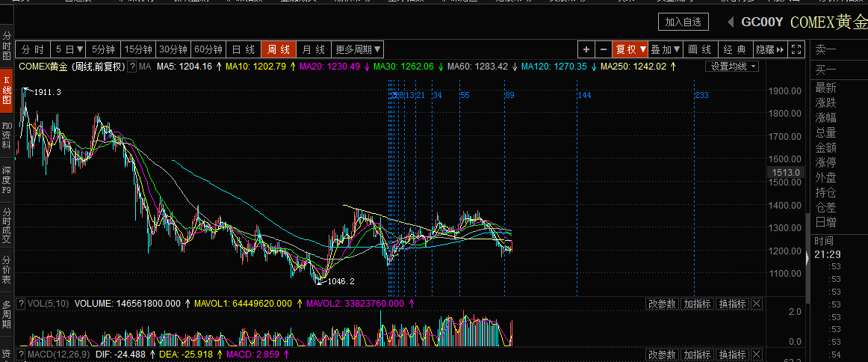868x362 pixels.
Task: Click the MA250: 1242.02 label
Action: click(x=633, y=67)
